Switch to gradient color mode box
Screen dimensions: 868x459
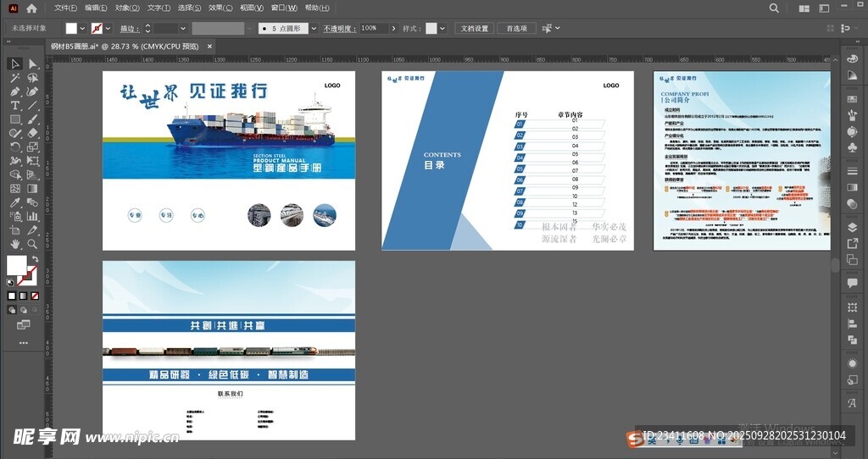[23, 296]
